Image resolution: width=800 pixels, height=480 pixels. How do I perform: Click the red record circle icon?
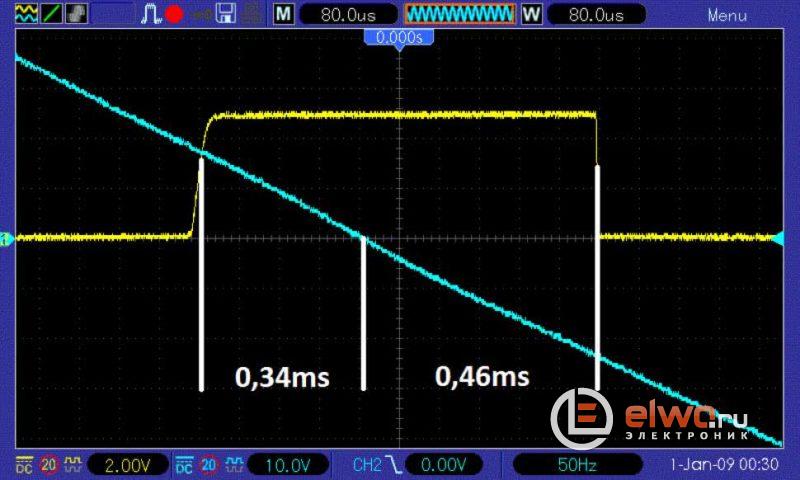tap(174, 14)
